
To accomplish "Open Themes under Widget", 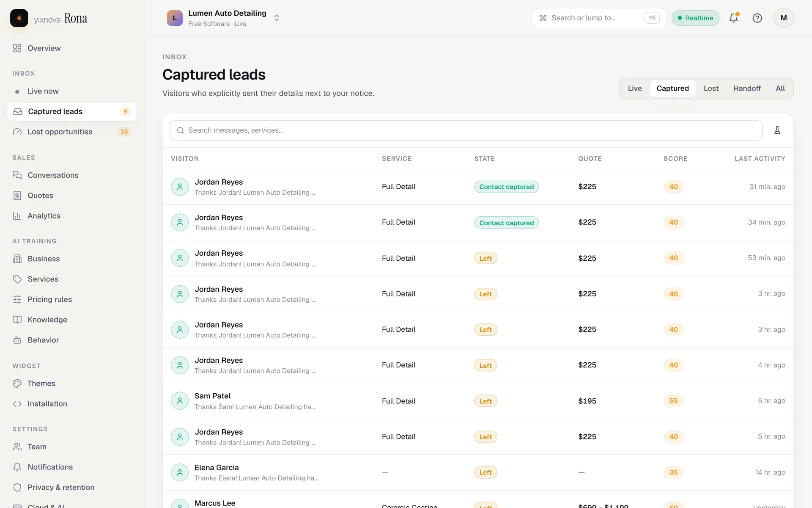I will tap(72, 384).
